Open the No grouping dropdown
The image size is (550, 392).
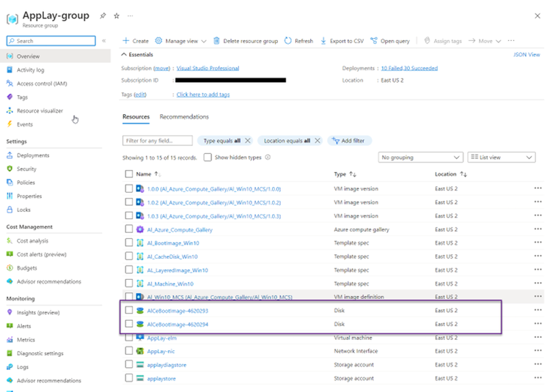[421, 158]
